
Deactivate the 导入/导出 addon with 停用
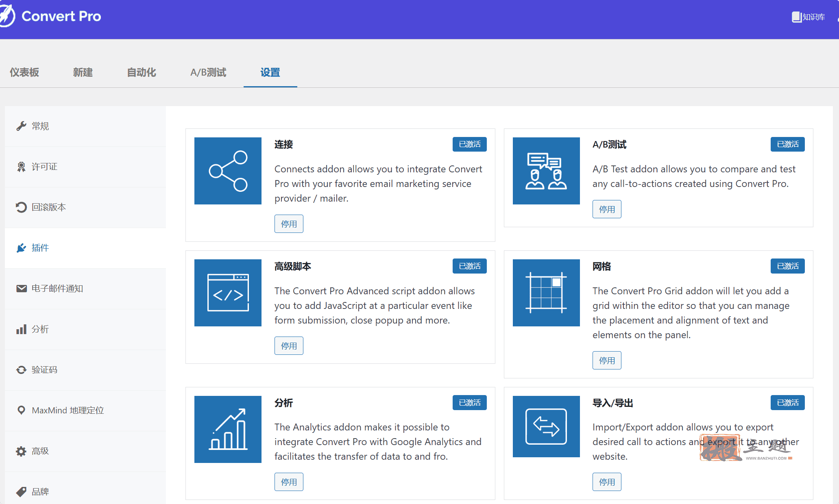click(x=607, y=482)
